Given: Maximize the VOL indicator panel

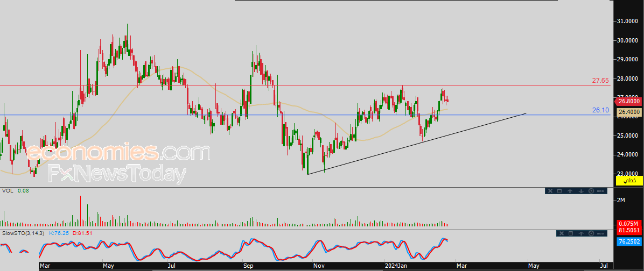Looking at the screenshot, I should (559, 191).
